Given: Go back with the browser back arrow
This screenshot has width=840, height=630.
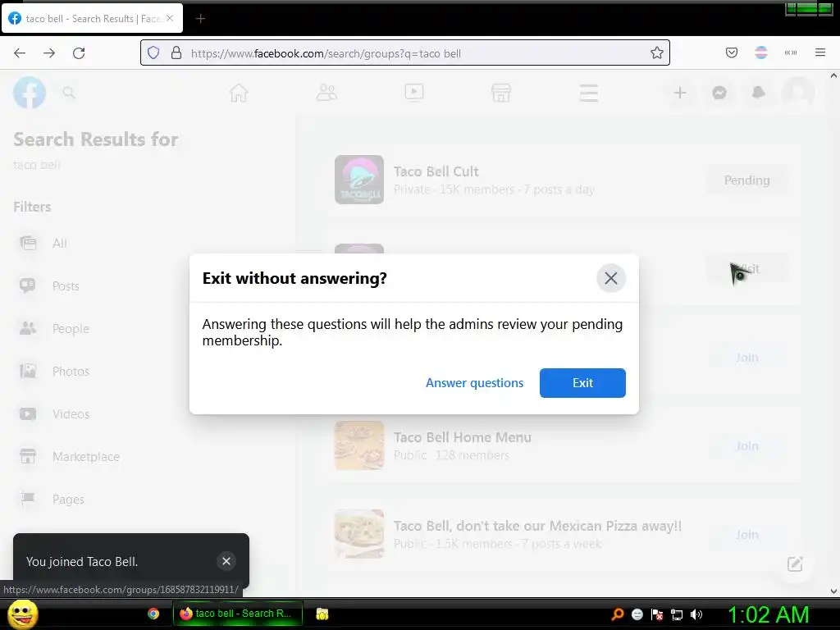Looking at the screenshot, I should (20, 53).
